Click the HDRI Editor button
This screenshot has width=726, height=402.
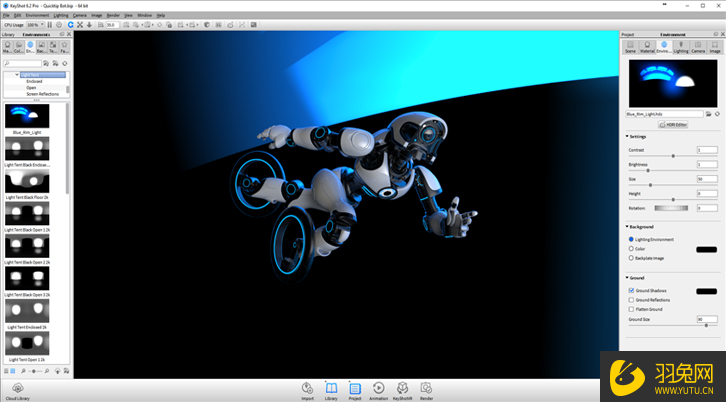[674, 125]
